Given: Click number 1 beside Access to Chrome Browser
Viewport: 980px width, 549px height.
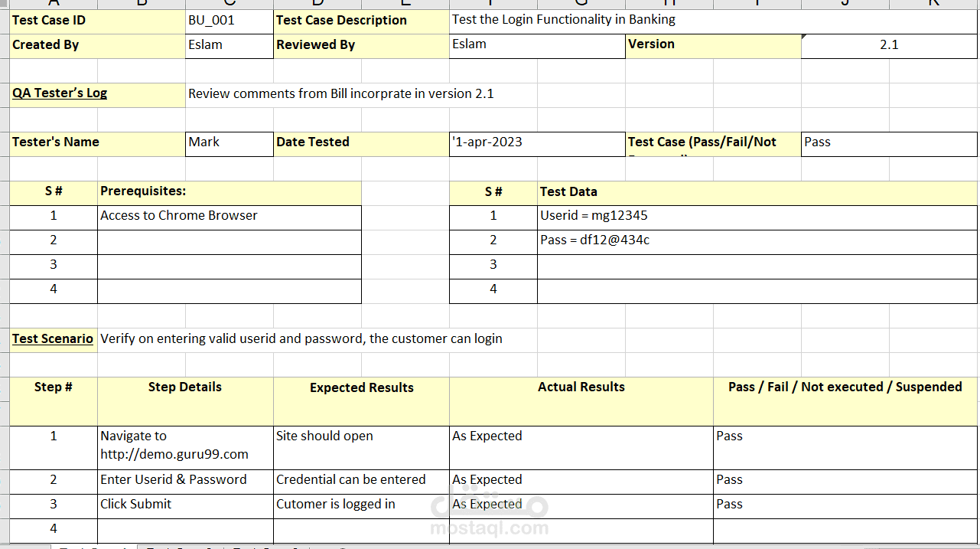Looking at the screenshot, I should pos(54,217).
